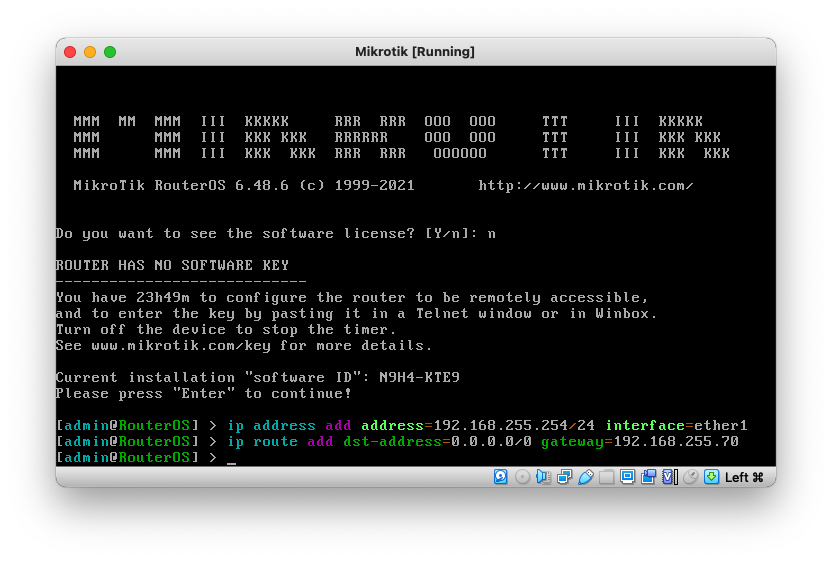832x561 pixels.
Task: Click the display settings status icon
Action: tap(628, 477)
